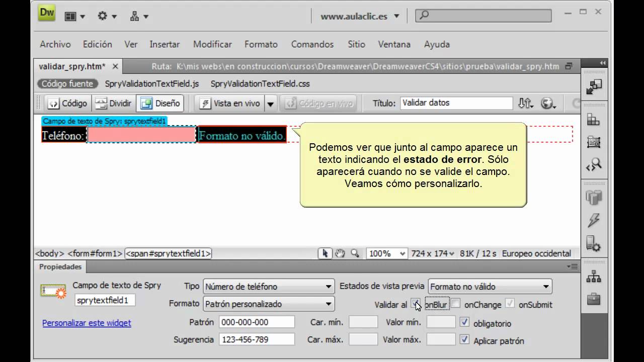Viewport: 644px width, 362px height.
Task: Open Preview in browser globe icon
Action: (x=548, y=103)
